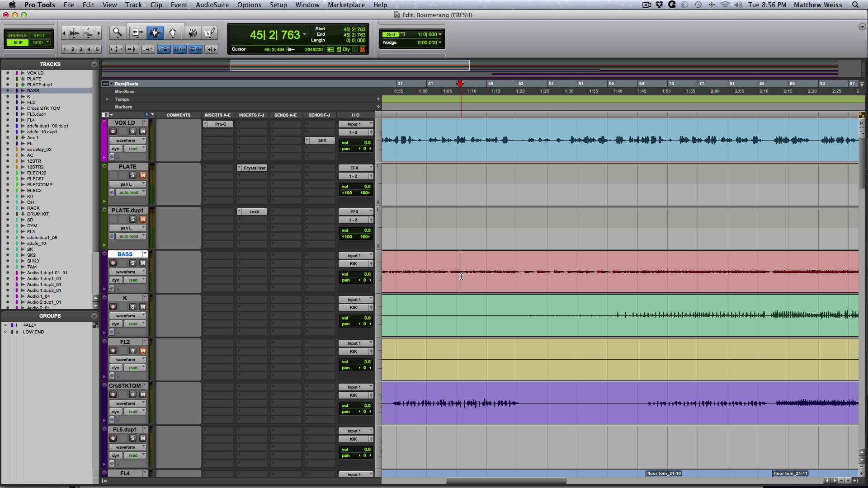Open BASS automation mode 'read' selector
Image resolution: width=868 pixels, height=488 pixels.
tap(135, 280)
